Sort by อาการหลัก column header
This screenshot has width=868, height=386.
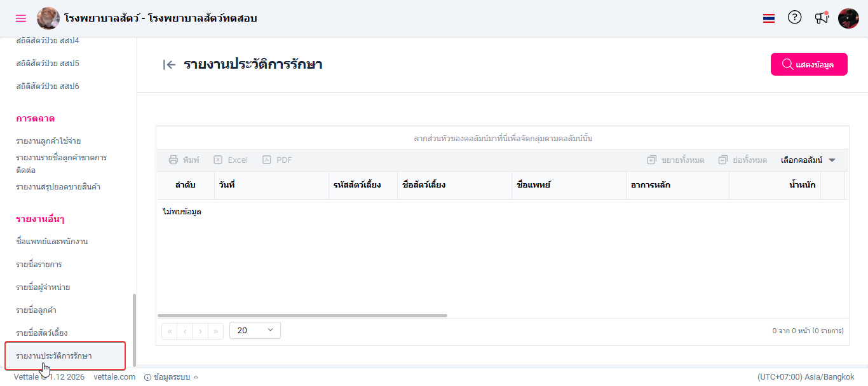[677, 185]
